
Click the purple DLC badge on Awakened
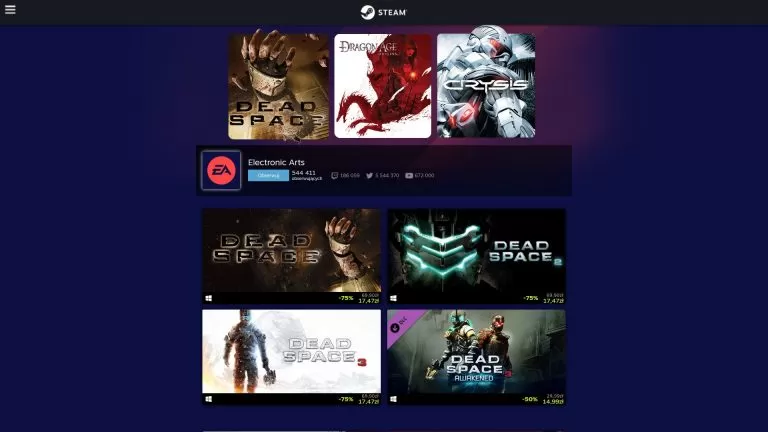399,325
